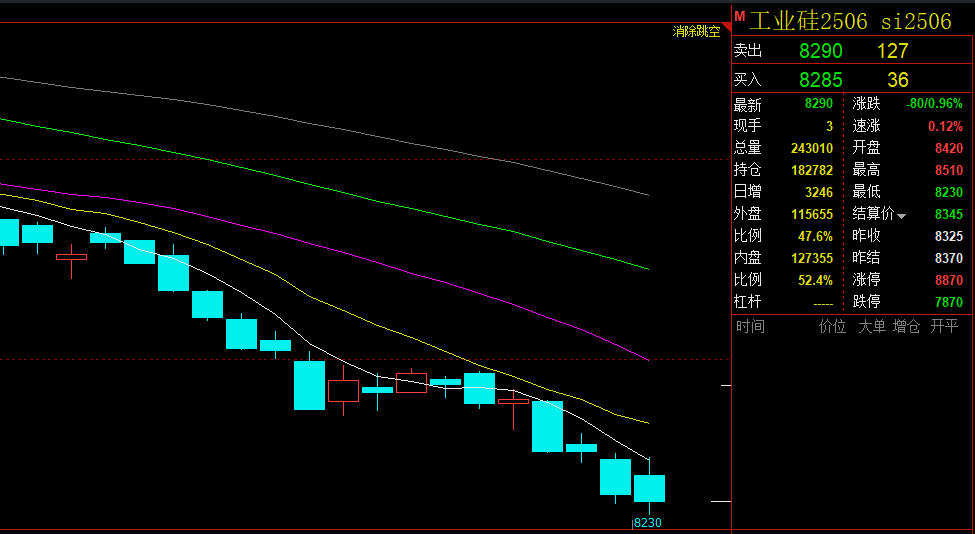Click the 增仓 column header
The image size is (975, 534).
click(x=906, y=326)
